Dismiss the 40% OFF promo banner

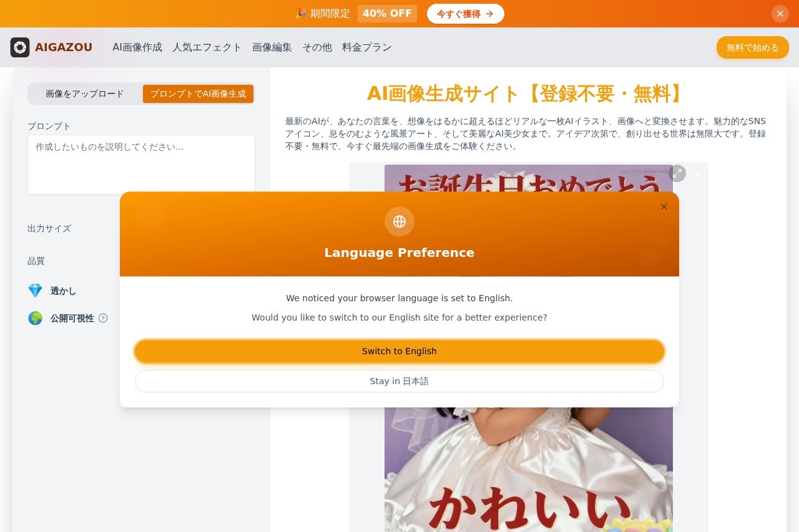pyautogui.click(x=780, y=14)
